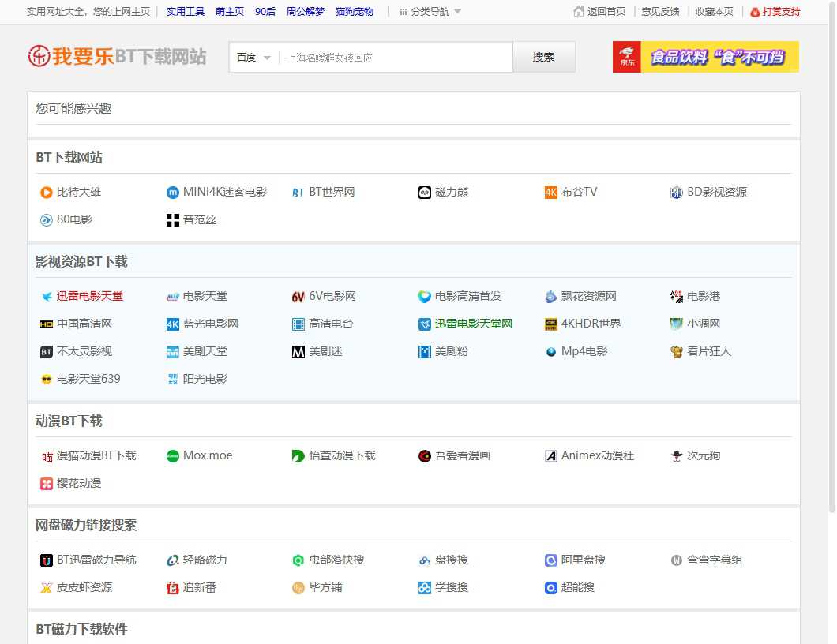Click the 音范丝 grid icon
The width and height of the screenshot is (837, 644).
click(172, 220)
